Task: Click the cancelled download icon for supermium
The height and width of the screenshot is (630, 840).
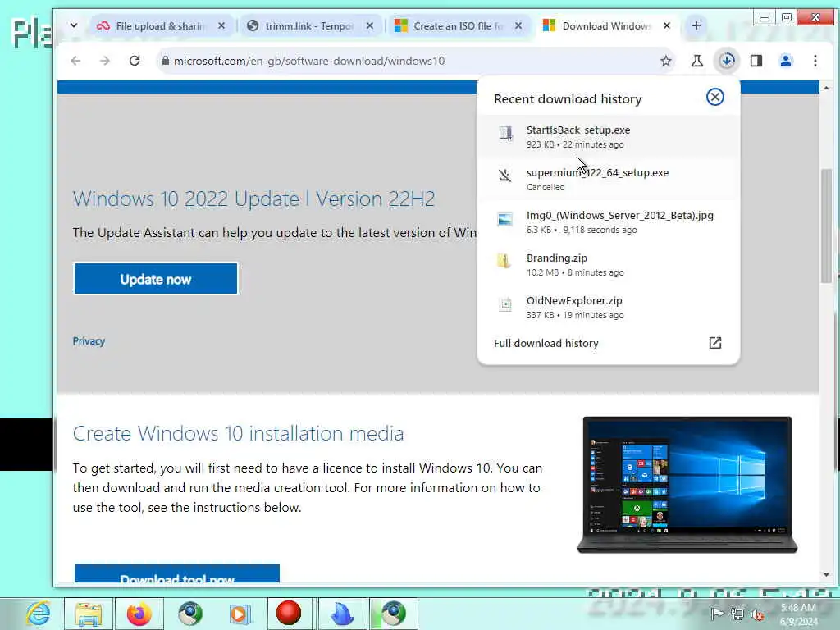Action: [x=504, y=176]
